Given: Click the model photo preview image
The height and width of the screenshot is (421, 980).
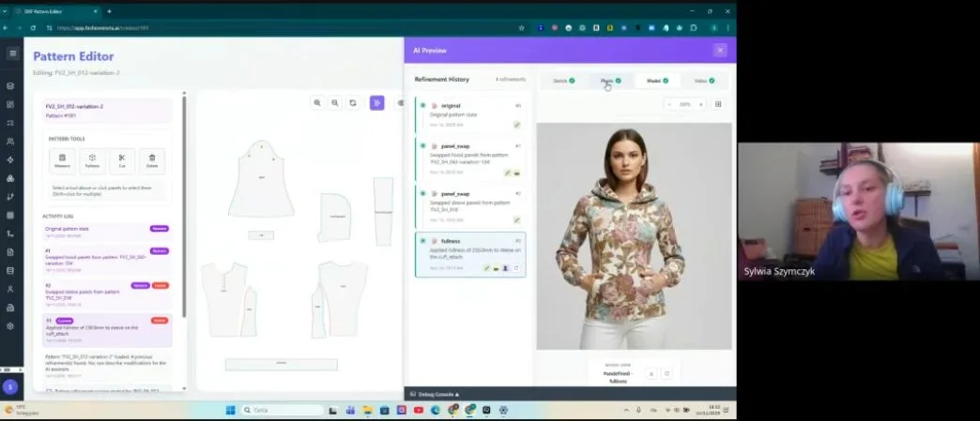Looking at the screenshot, I should (x=634, y=235).
